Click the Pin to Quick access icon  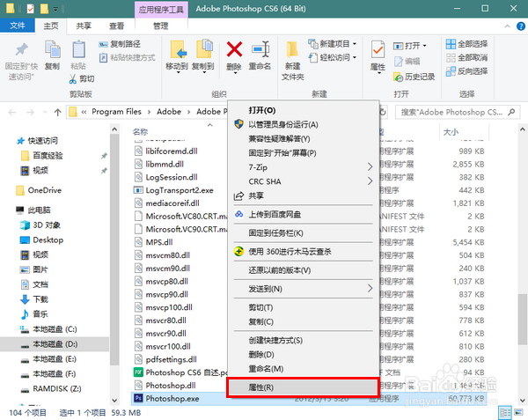[x=21, y=50]
